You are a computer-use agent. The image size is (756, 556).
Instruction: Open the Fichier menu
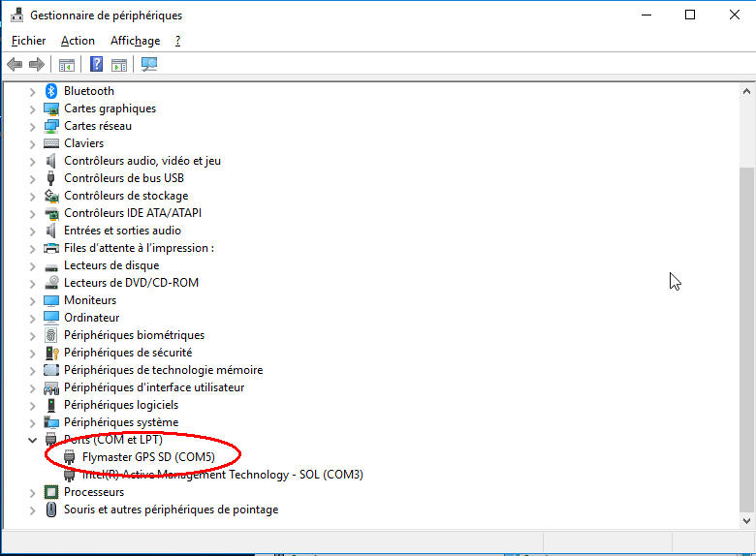click(28, 41)
